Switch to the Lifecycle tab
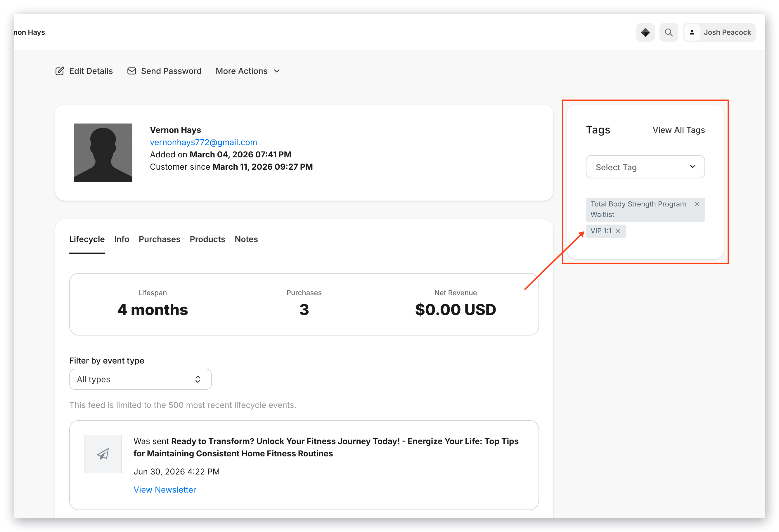 click(87, 239)
